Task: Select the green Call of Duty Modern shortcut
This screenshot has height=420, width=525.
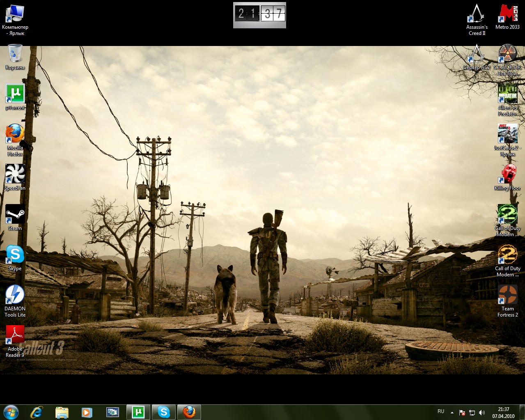Action: click(508, 220)
